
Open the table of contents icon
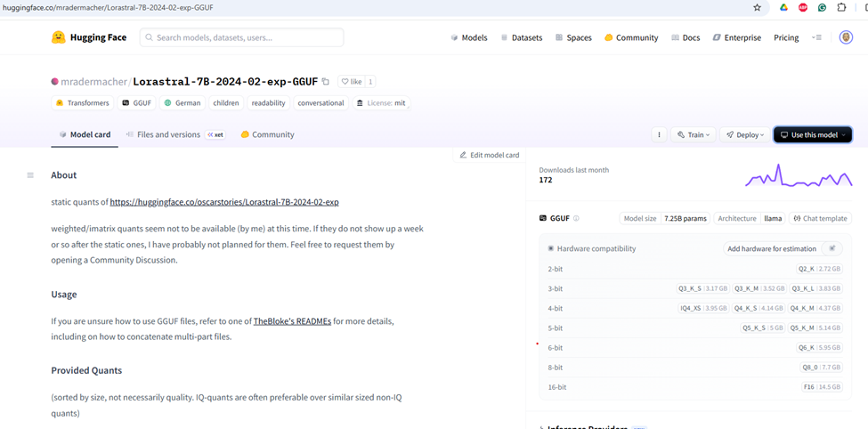30,175
